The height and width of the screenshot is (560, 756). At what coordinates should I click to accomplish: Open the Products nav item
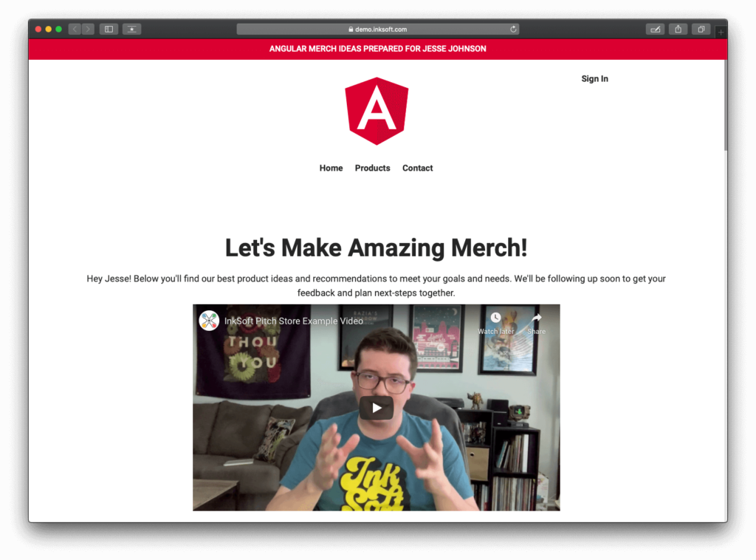[x=372, y=168]
